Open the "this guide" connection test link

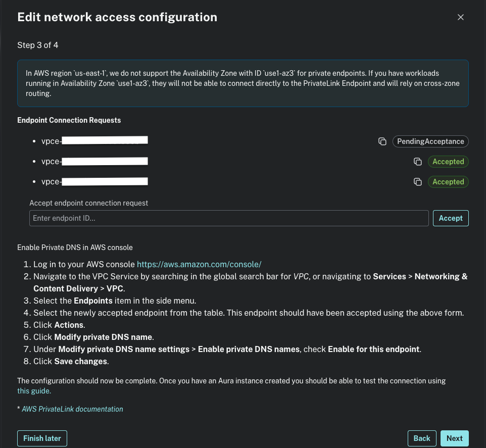click(34, 391)
